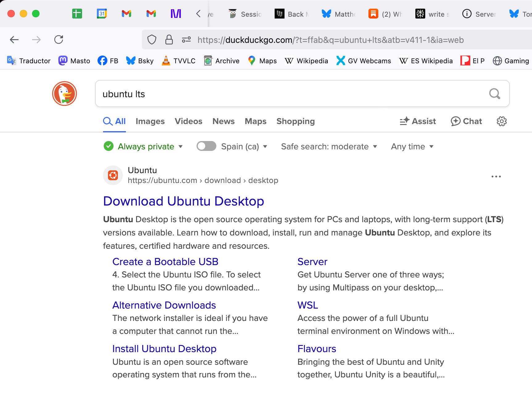
Task: Open the Masto bookmark
Action: pyautogui.click(x=74, y=61)
